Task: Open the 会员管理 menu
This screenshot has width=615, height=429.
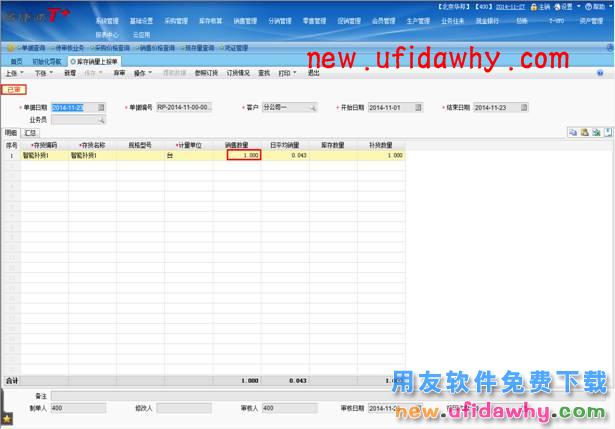Action: [x=384, y=21]
